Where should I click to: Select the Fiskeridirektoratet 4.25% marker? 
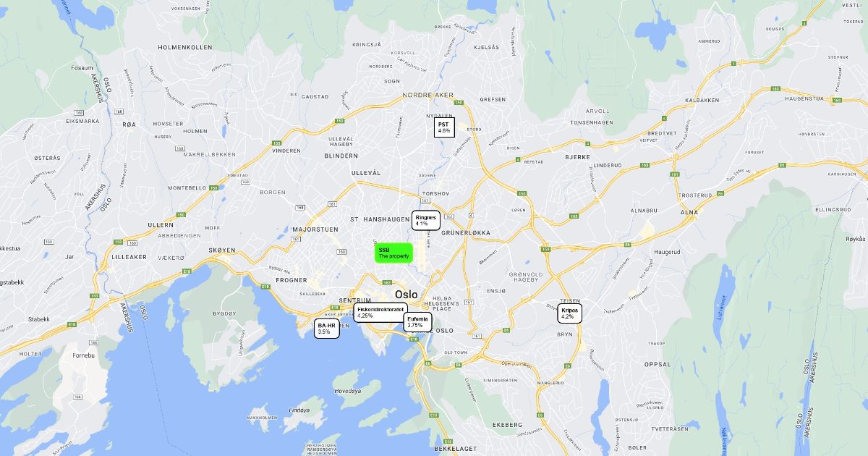[380, 313]
